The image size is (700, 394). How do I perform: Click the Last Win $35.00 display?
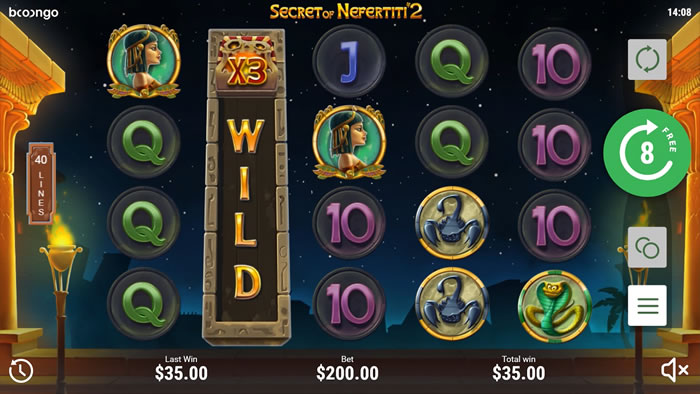pyautogui.click(x=181, y=369)
